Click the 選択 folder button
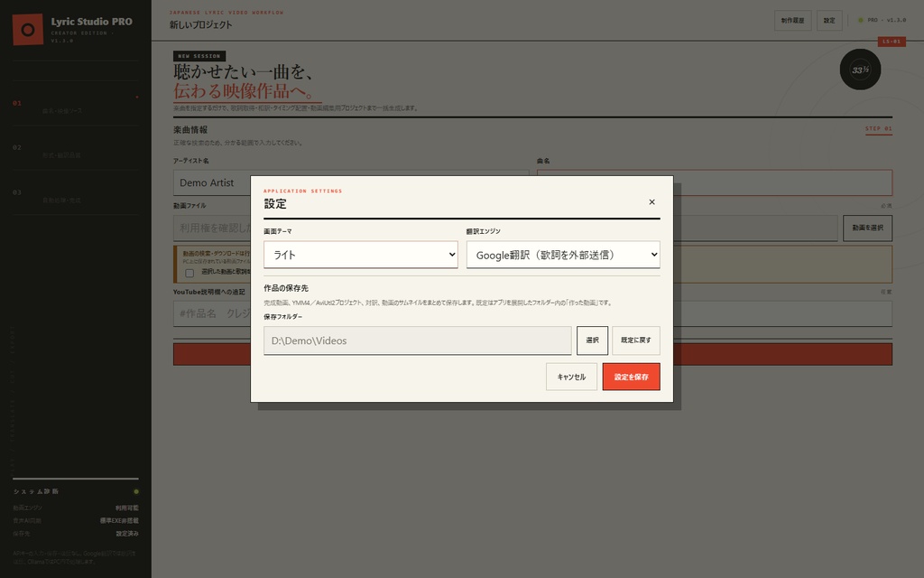 592,340
